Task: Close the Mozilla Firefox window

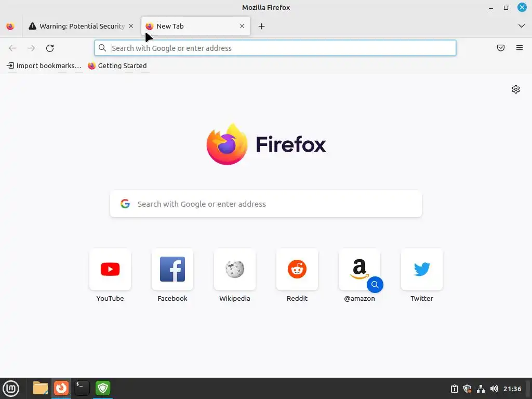Action: point(522,7)
